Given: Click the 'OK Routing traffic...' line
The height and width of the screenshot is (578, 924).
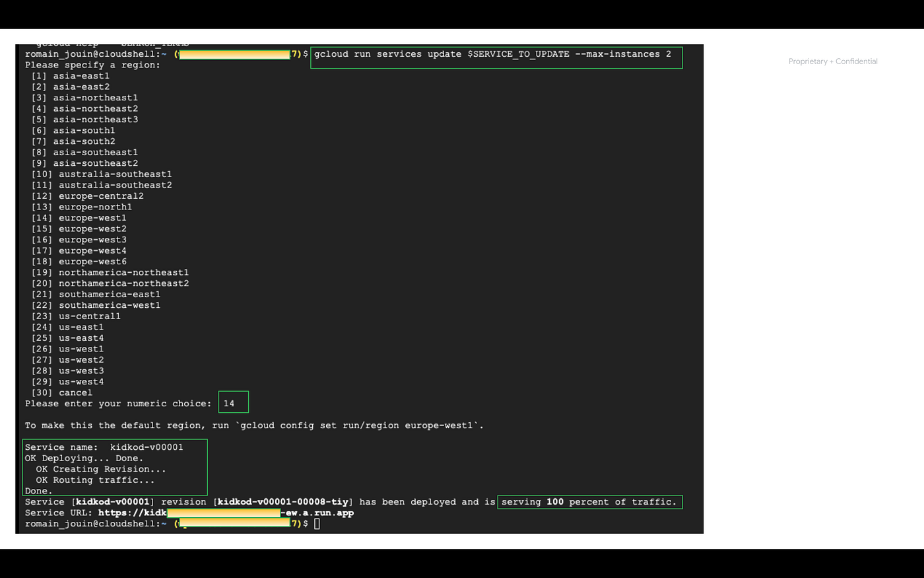Looking at the screenshot, I should [x=96, y=480].
